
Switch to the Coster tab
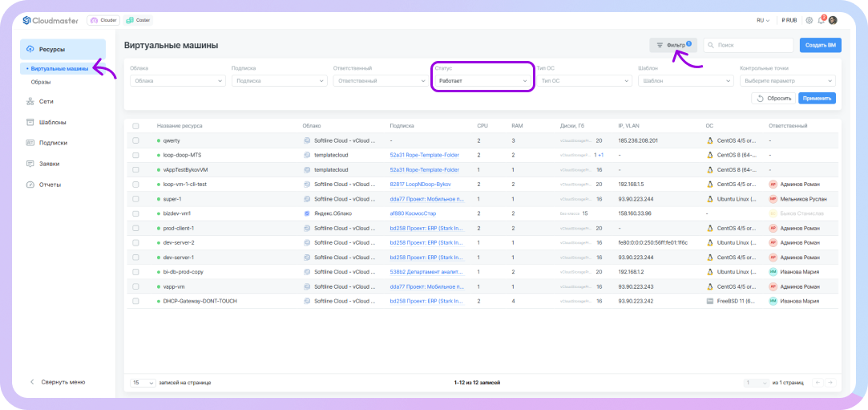point(139,20)
